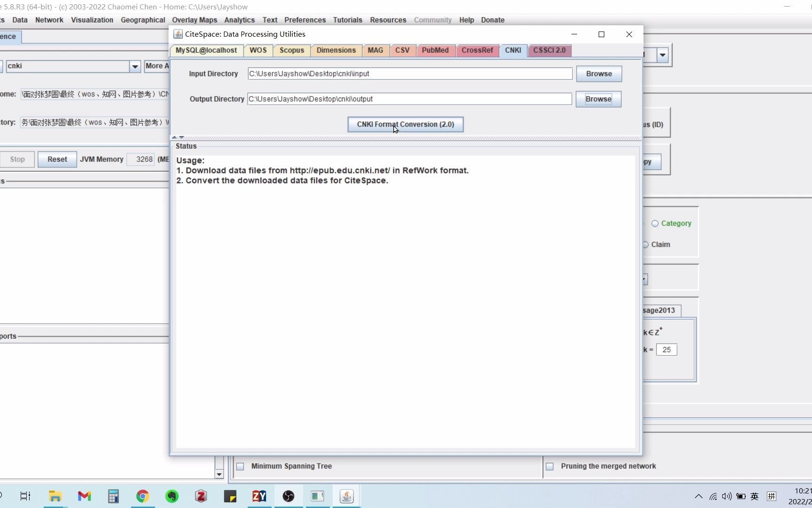Image resolution: width=812 pixels, height=508 pixels.
Task: Switch to the MAG tab
Action: pos(375,50)
